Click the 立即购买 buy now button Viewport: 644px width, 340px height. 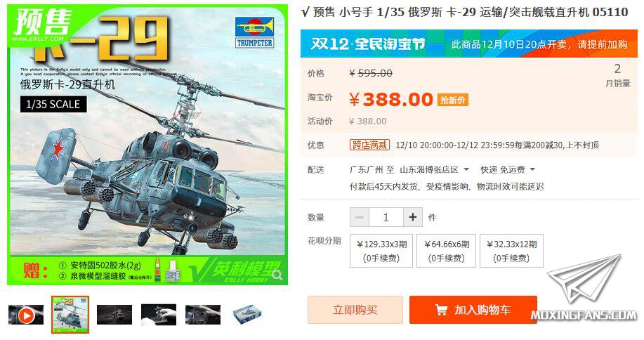tap(355, 310)
